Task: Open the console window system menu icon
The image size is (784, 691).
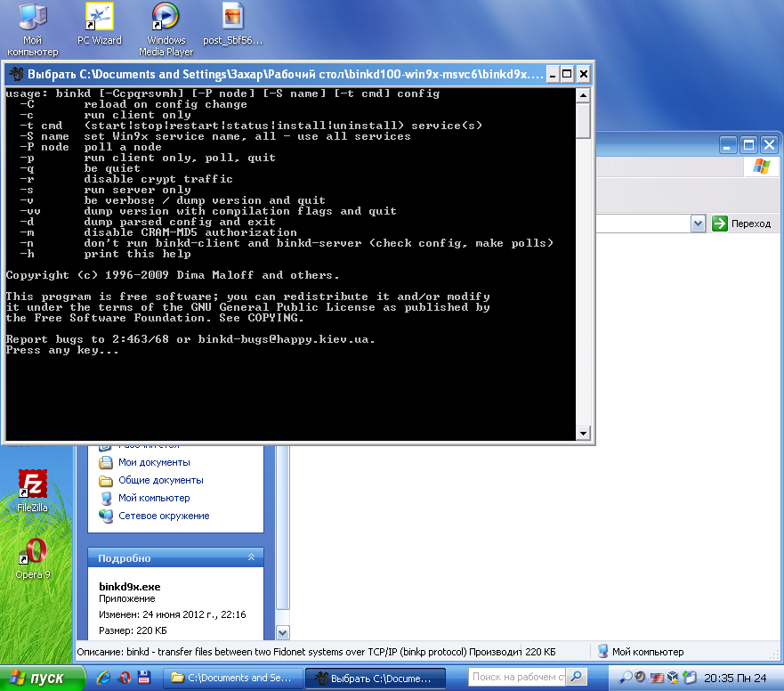Action: click(x=17, y=74)
